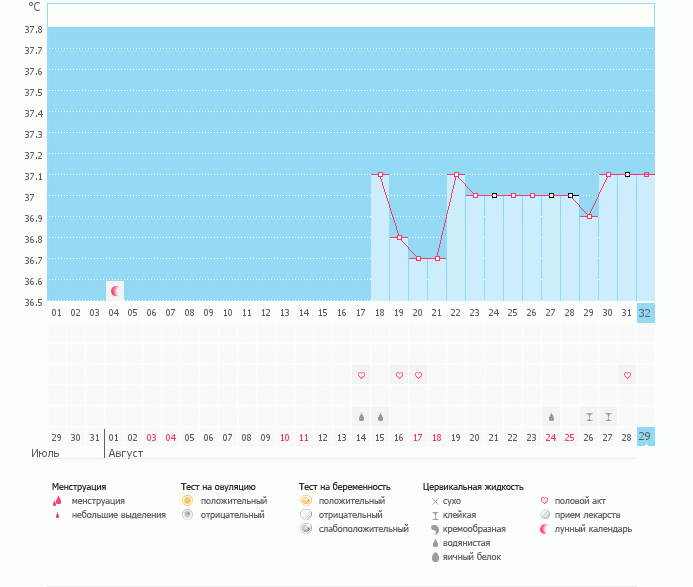
Task: Click the temperature point on cycle day 18
Action: coord(380,175)
